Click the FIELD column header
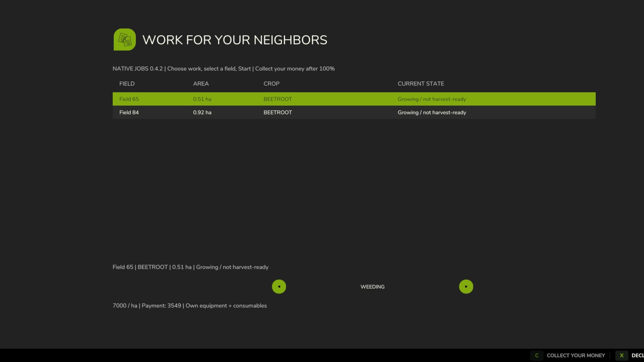This screenshot has width=644, height=362. tap(127, 84)
